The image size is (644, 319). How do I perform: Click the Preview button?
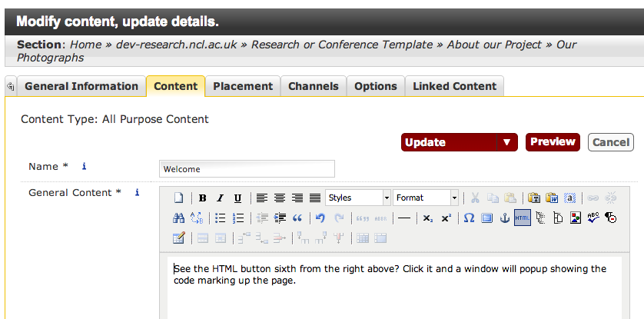(x=553, y=142)
